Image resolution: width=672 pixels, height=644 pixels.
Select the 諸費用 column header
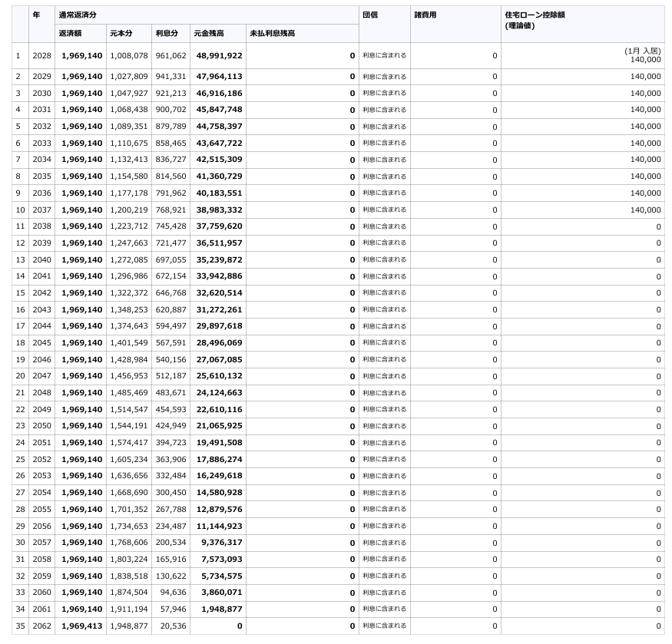pyautogui.click(x=425, y=15)
